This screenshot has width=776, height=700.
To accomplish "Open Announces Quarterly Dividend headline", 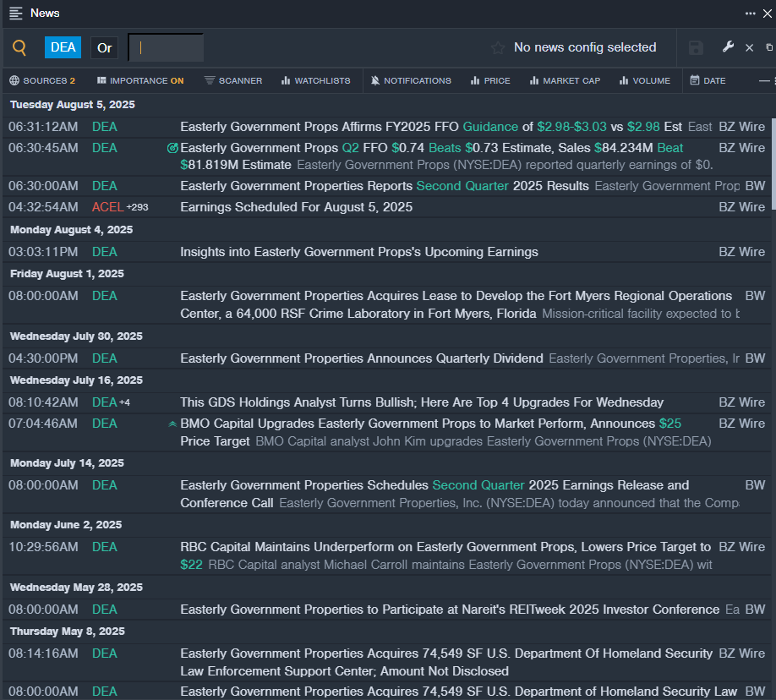I will tap(362, 358).
